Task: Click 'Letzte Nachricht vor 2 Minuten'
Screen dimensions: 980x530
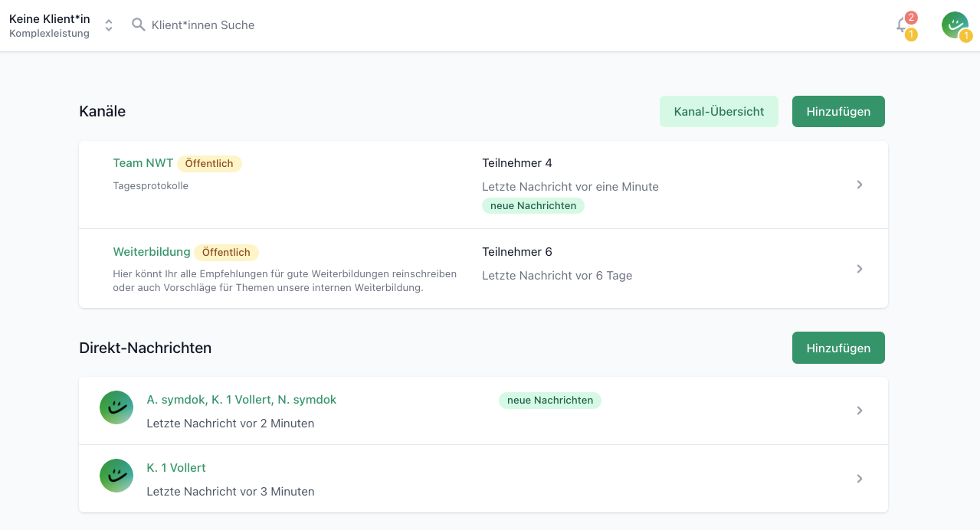Action: coord(231,424)
